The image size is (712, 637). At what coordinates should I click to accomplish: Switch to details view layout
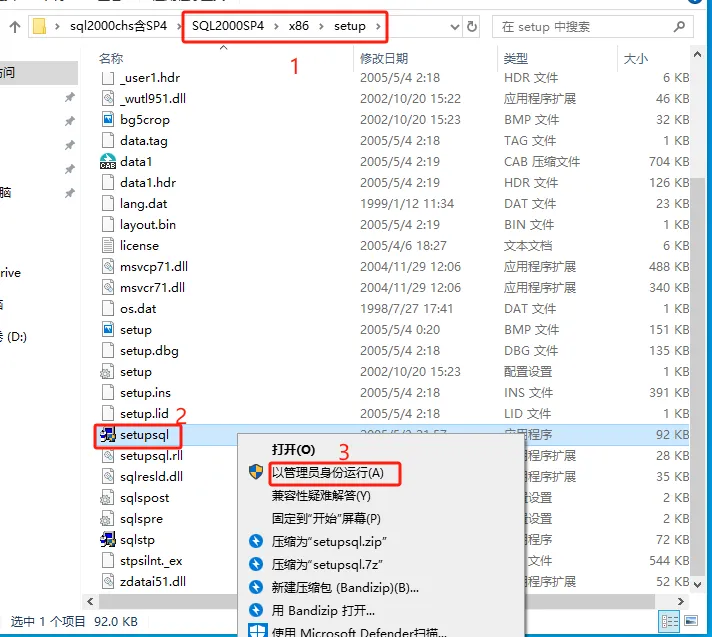pyautogui.click(x=670, y=622)
